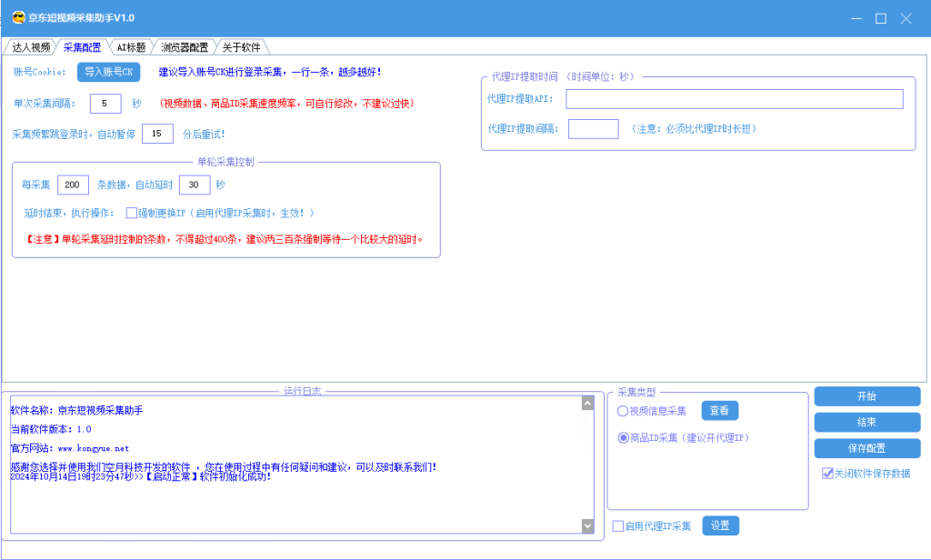Select the 商品ID采集 radio button

624,437
